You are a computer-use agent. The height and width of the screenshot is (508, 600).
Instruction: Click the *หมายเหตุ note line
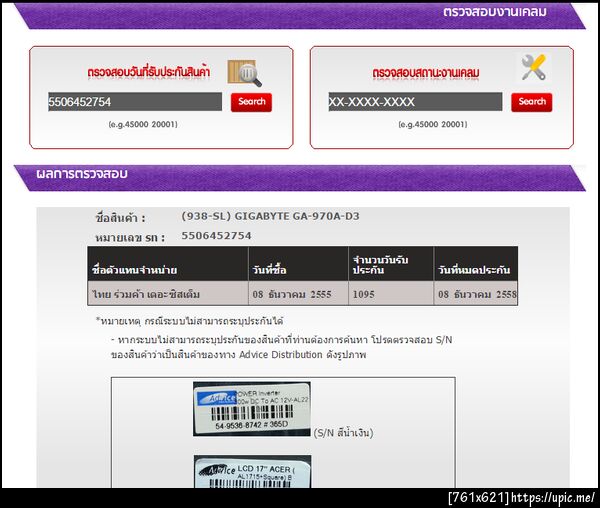tap(189, 321)
